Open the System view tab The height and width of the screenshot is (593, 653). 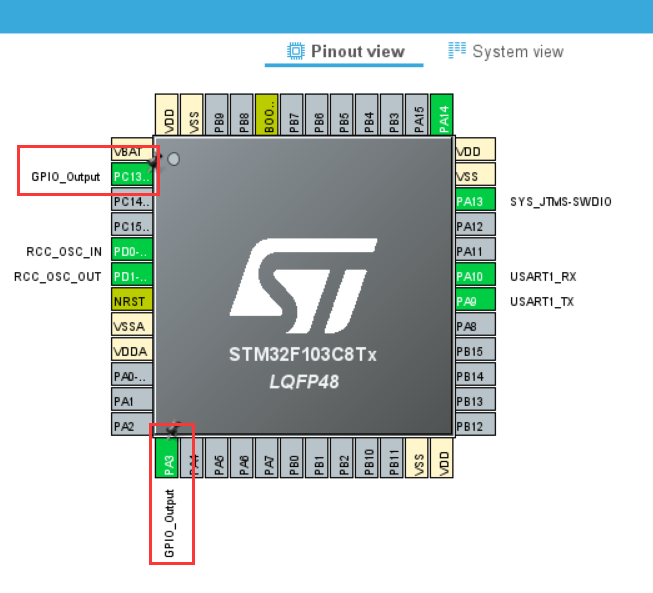[506, 52]
